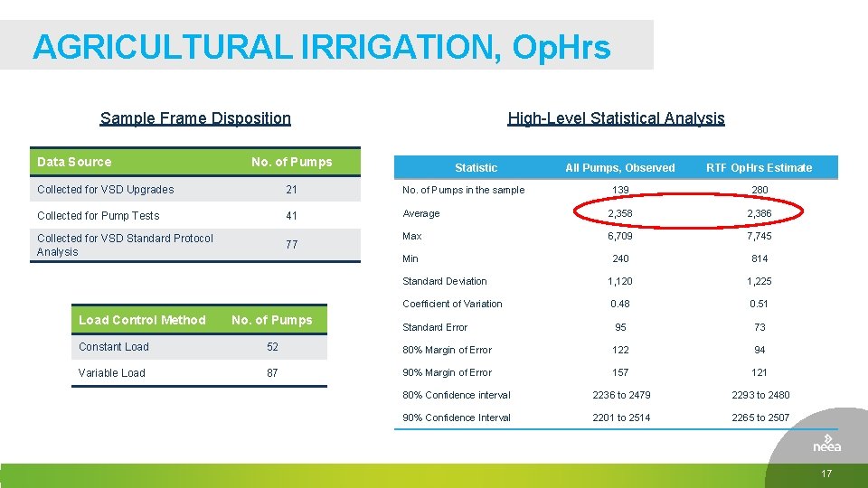The width and height of the screenshot is (868, 488).
Task: Click 'No. of Pumps' header in Data Source table
Action: [x=292, y=162]
